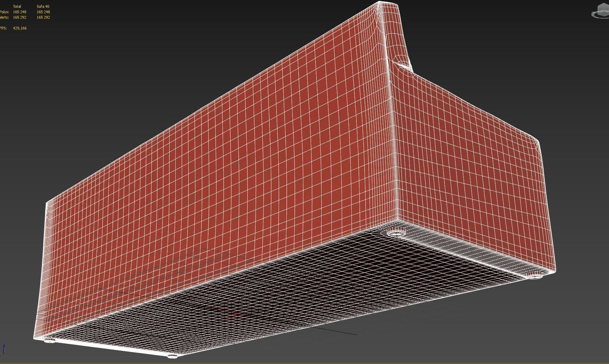Click the FPS value "429,166"

tap(20, 28)
